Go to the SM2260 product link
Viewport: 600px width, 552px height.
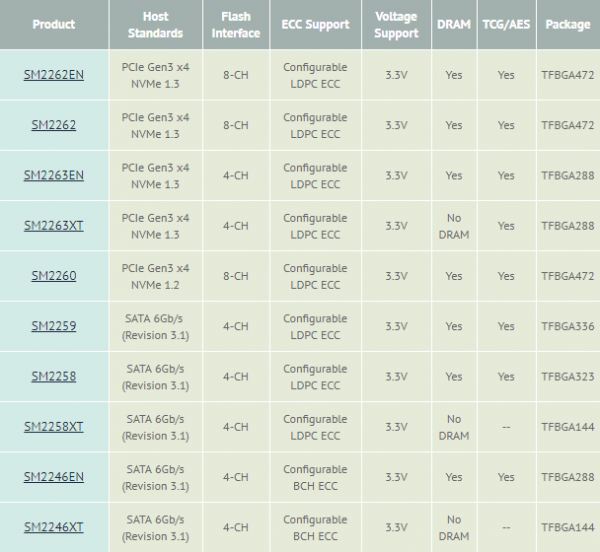point(54,276)
